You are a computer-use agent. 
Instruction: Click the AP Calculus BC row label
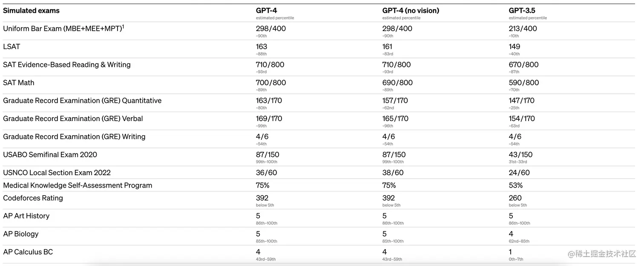coord(28,252)
